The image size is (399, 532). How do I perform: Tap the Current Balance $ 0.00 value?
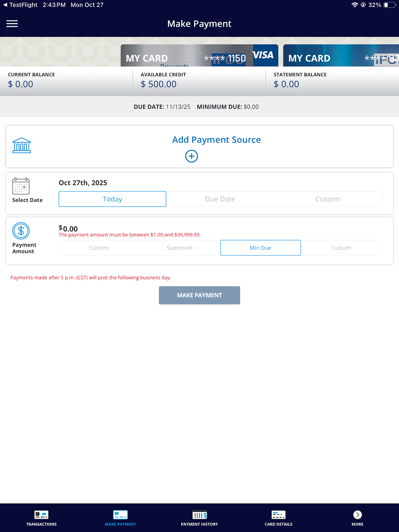coord(20,84)
